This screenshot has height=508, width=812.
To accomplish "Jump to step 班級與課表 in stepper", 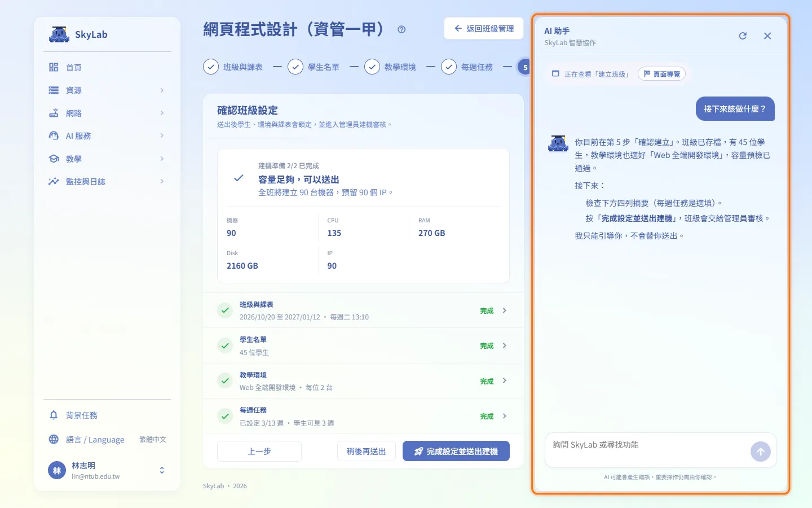I will pyautogui.click(x=233, y=67).
